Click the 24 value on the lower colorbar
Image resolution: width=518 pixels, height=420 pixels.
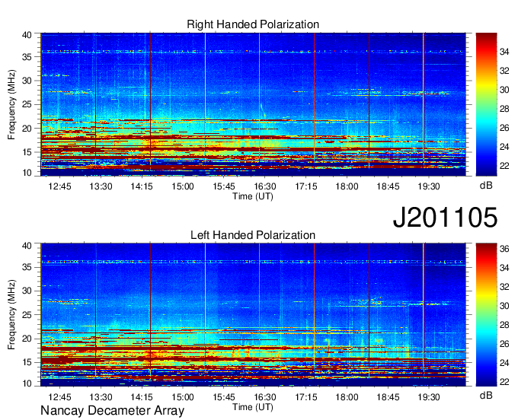[504, 363]
